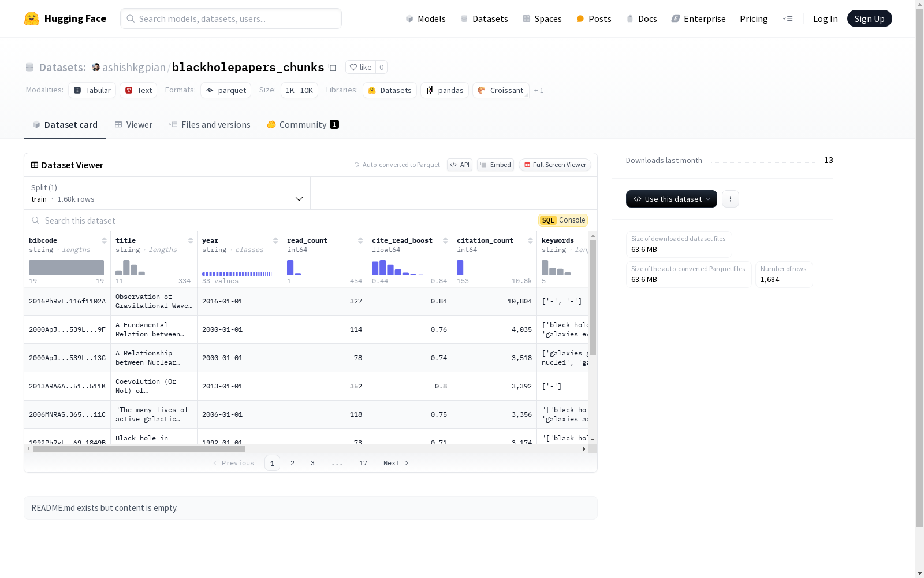Open the Use this dataset dropdown
This screenshot has width=924, height=578.
[x=672, y=199]
